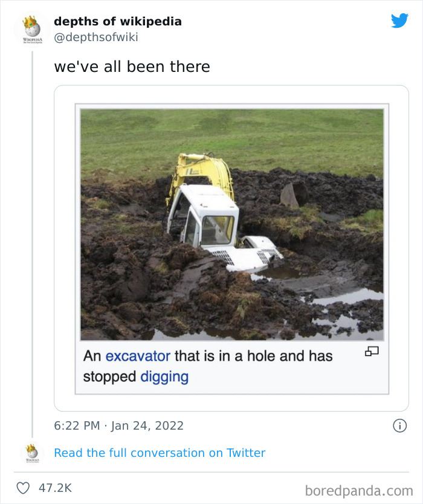The height and width of the screenshot is (504, 423).
Task: Click the enlarge icon in image caption
Action: coord(372,351)
